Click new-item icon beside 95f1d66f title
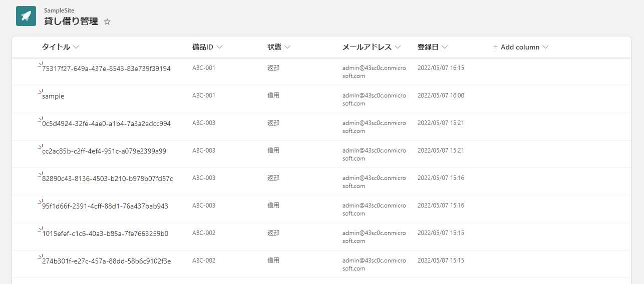 (41, 201)
